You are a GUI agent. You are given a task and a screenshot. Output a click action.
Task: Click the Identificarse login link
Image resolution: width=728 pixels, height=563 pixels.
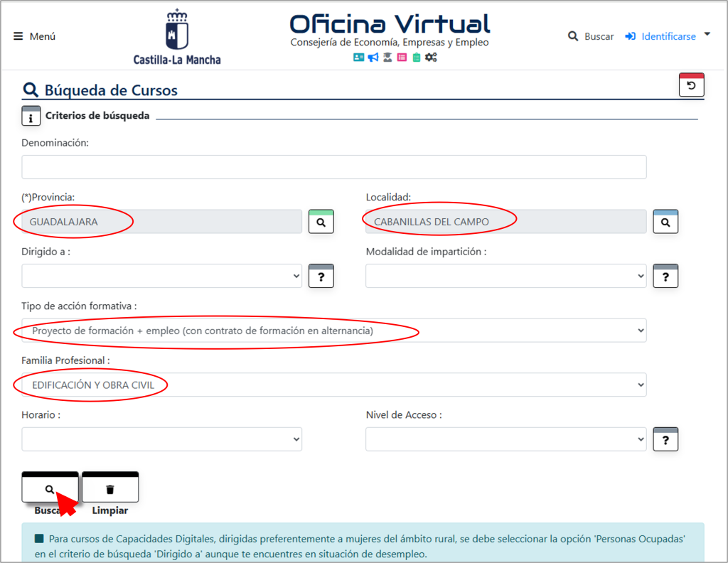[661, 36]
